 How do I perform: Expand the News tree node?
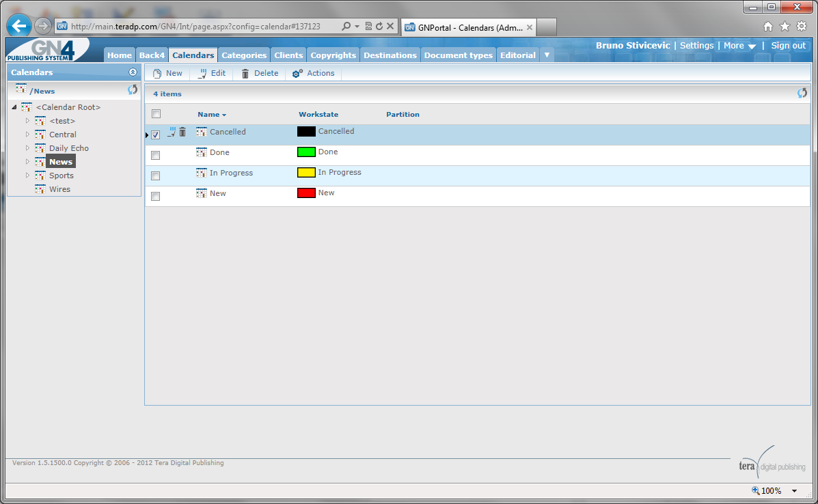tap(27, 162)
